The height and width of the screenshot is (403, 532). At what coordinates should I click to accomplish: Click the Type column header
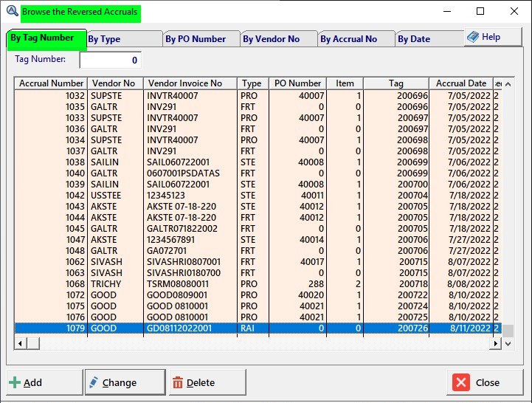coord(253,83)
